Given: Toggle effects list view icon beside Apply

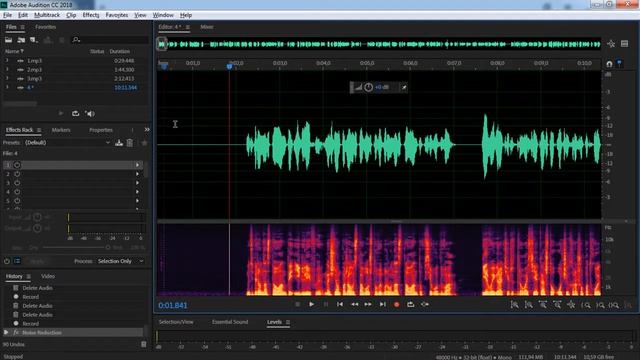Looking at the screenshot, I should pos(17,261).
